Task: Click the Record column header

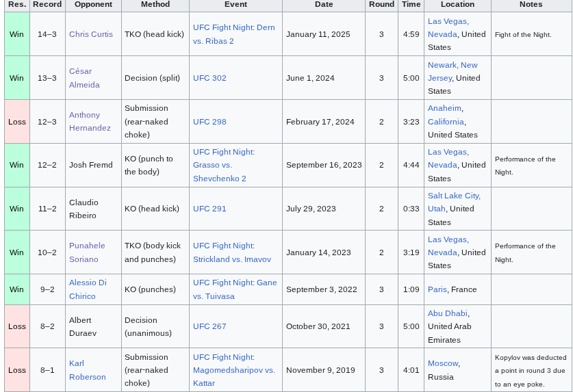Action: tap(47, 5)
